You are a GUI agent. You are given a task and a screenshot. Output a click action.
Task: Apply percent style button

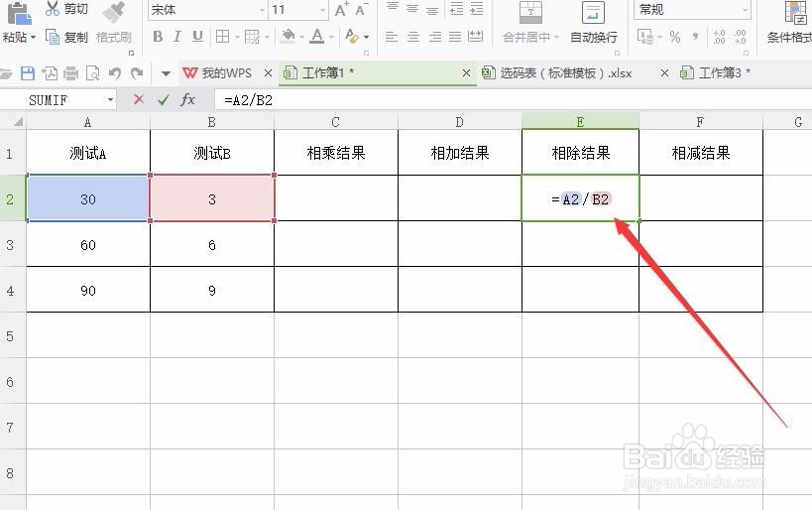(x=675, y=37)
